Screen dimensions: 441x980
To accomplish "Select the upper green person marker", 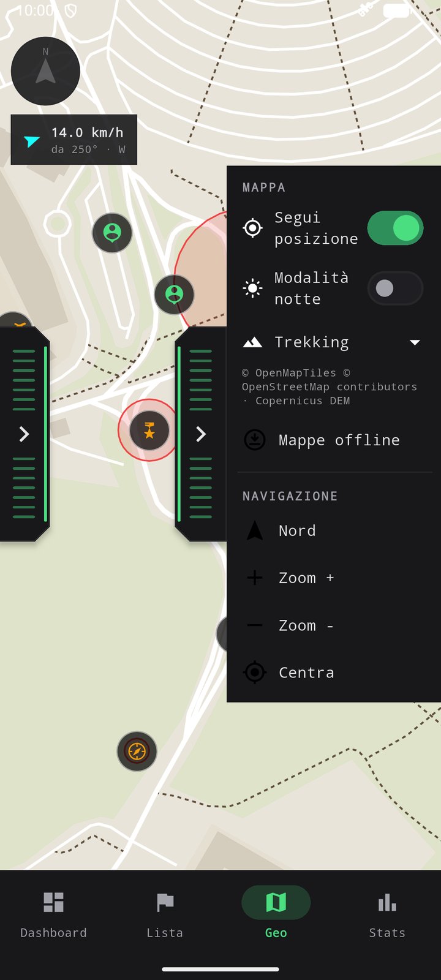I will click(112, 233).
